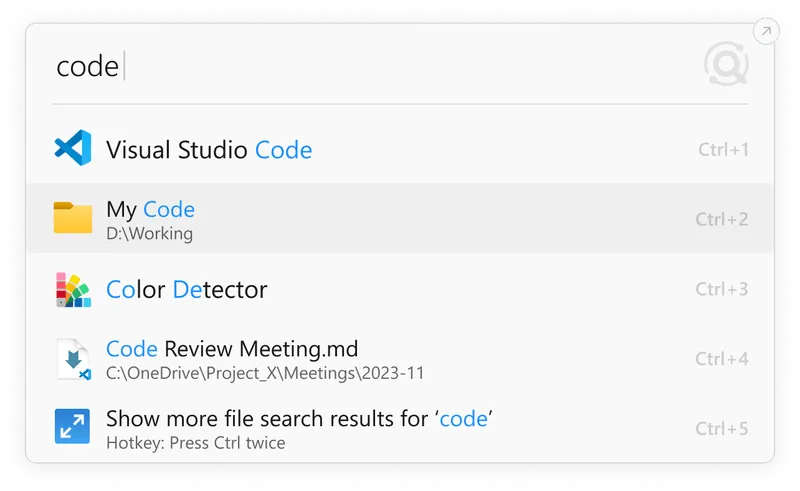Select the My Code folder result

coord(400,218)
